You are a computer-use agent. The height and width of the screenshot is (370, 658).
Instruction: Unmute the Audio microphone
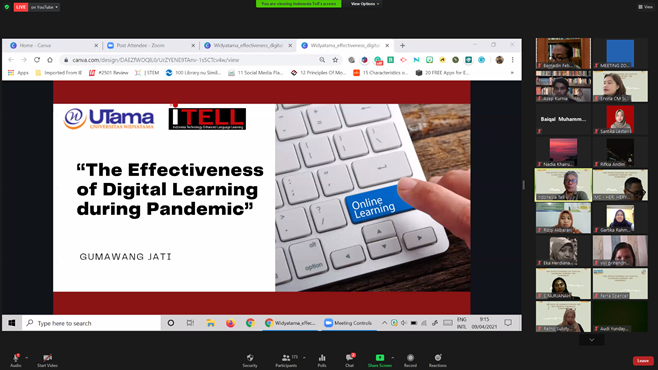[16, 360]
